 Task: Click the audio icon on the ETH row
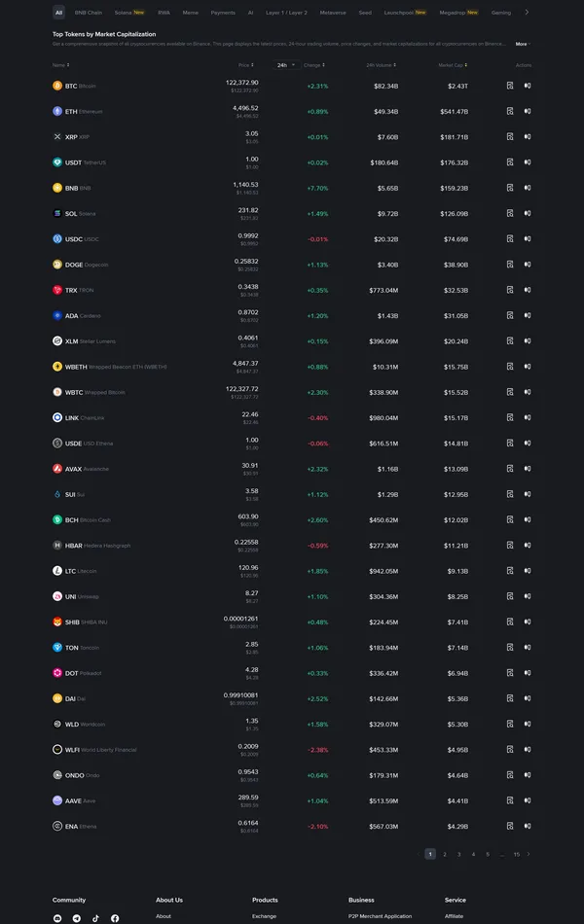tap(528, 111)
